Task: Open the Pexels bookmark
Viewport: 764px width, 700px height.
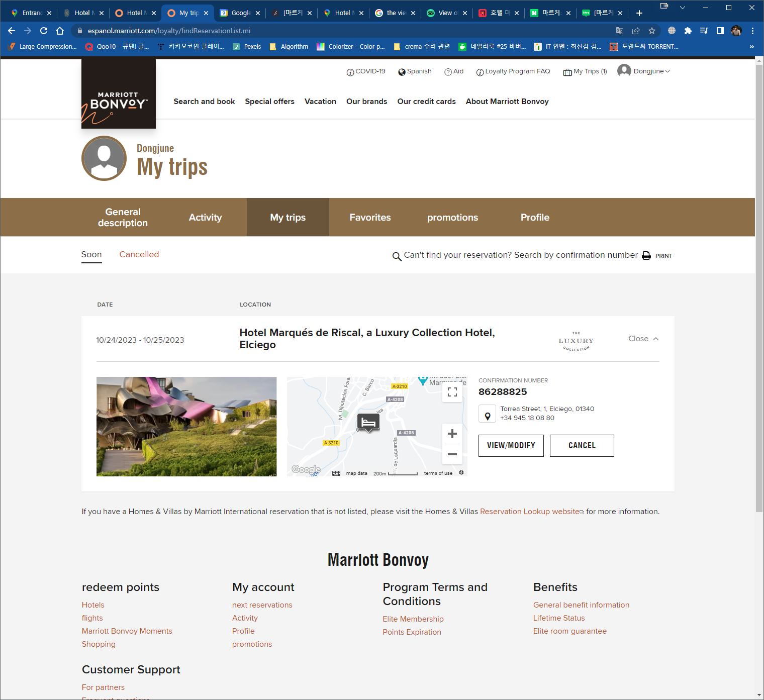Action: tap(247, 47)
